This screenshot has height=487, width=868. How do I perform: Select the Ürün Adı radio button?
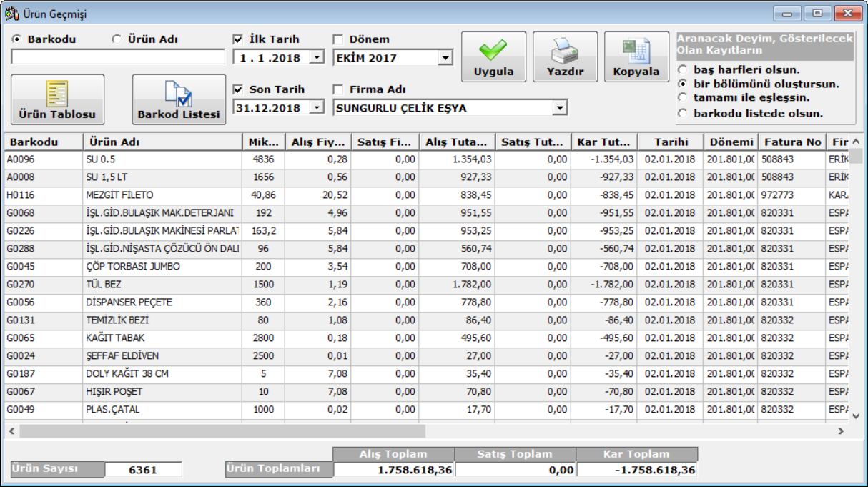pos(117,39)
